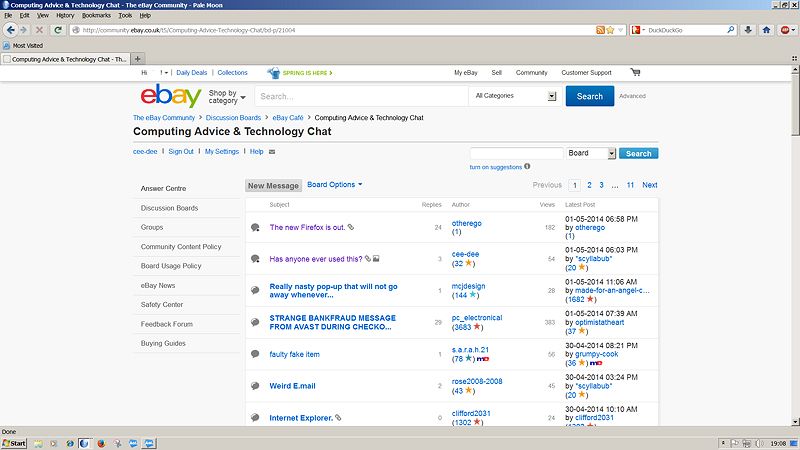Open the envelope messages icon beside Help

272,152
